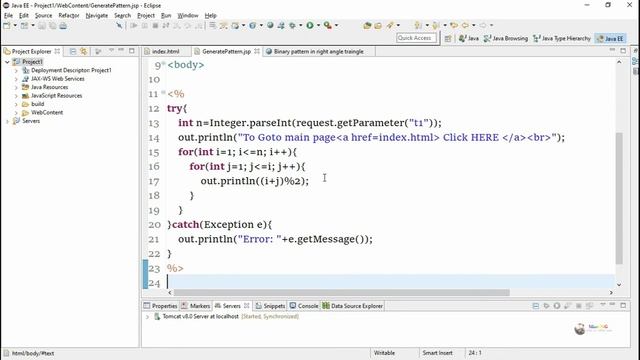Click the Debug Server icon in Servers view

546,306
